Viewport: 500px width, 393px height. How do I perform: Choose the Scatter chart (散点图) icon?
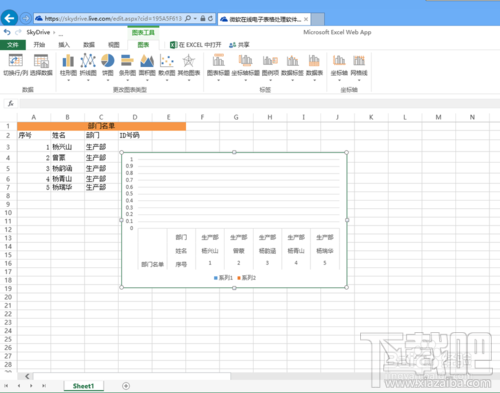coord(167,61)
